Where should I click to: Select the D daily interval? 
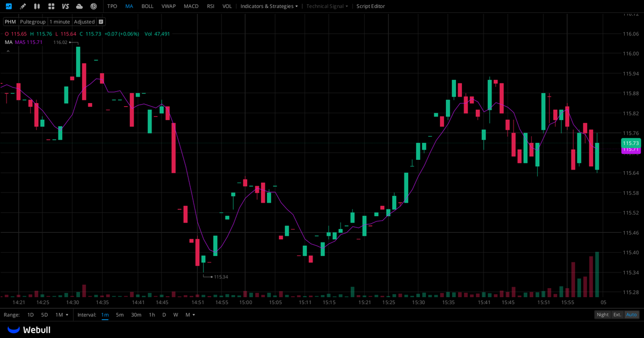(x=164, y=314)
